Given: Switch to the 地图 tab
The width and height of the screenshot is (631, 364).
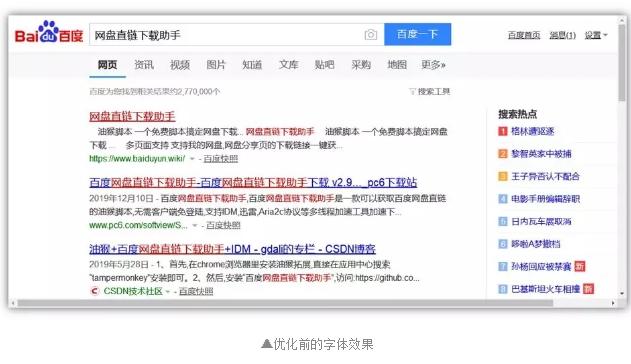Looking at the screenshot, I should click(x=397, y=65).
